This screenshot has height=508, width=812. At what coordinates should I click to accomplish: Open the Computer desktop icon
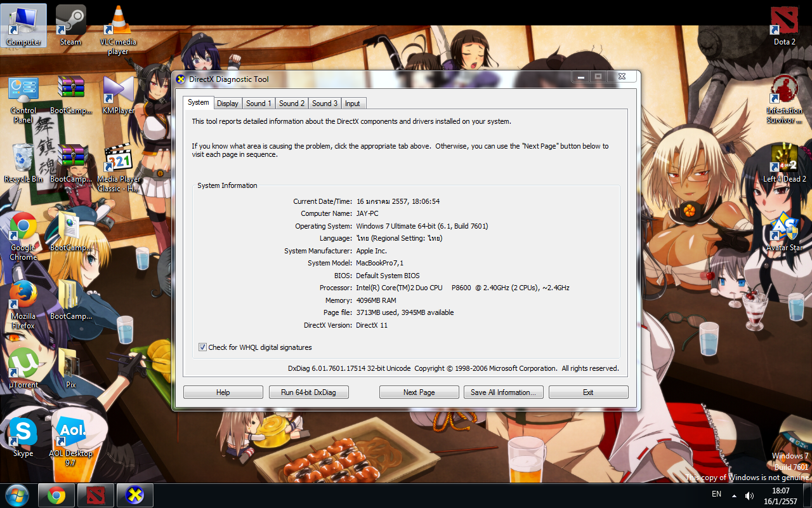23,26
